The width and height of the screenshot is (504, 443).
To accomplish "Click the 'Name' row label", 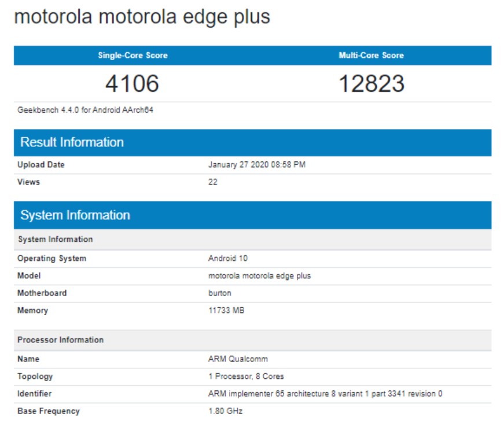I will pos(28,359).
